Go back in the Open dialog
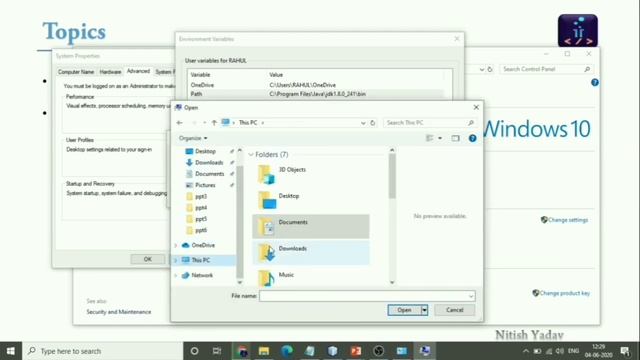This screenshot has height=360, width=640. point(180,122)
